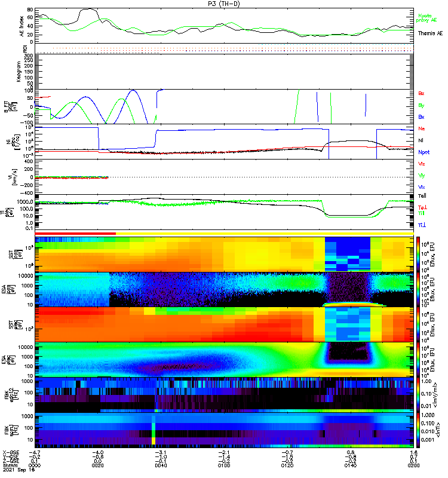Click the ESA electrons spectrogram color bar

coord(418,360)
